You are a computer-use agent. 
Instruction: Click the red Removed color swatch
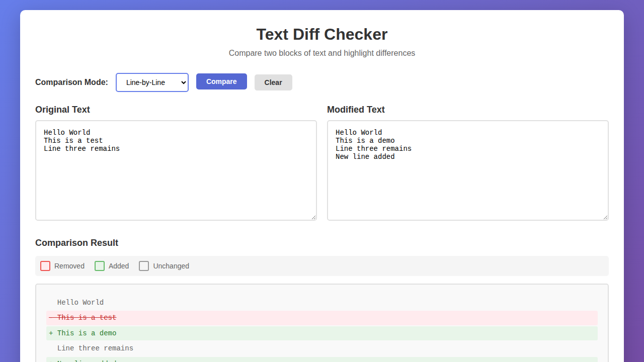click(x=45, y=266)
